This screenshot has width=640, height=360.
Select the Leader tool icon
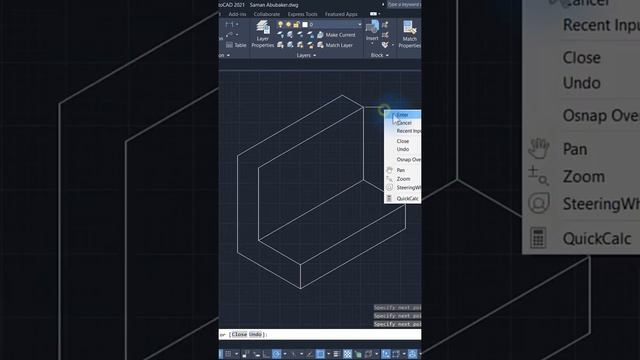(229, 35)
